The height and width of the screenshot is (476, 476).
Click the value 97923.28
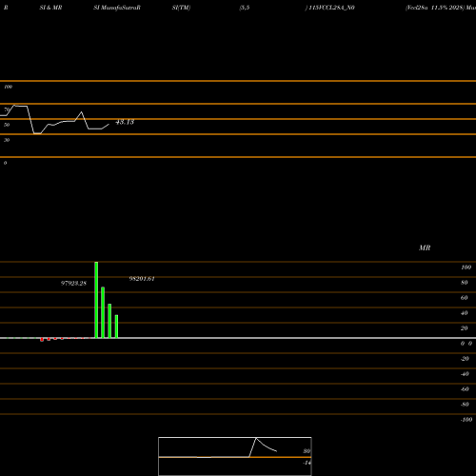click(x=73, y=283)
